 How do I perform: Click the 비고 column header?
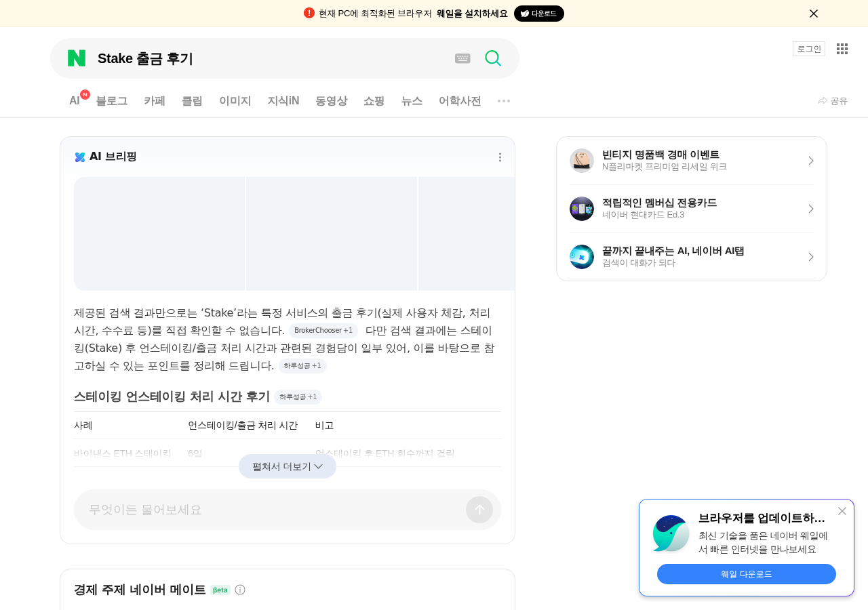pos(325,426)
